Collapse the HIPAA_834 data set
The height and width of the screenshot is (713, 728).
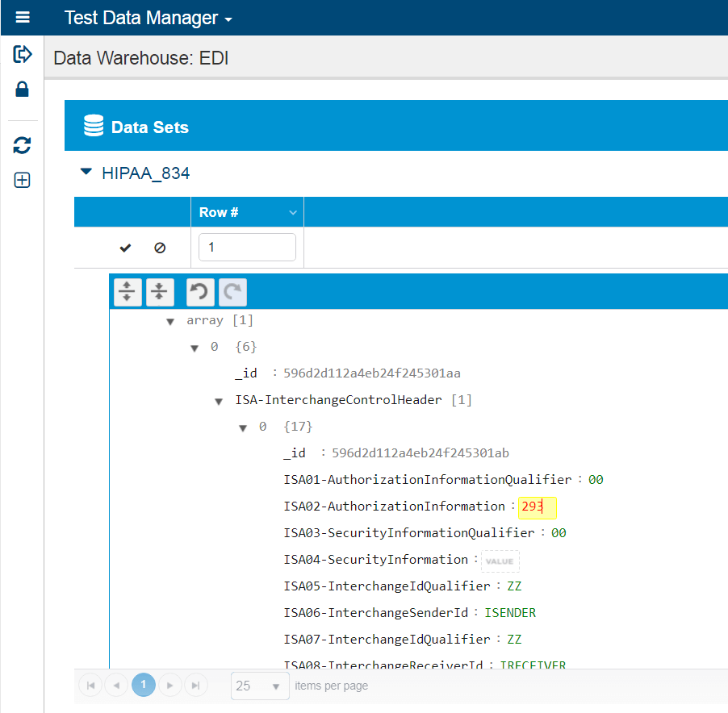pos(86,172)
